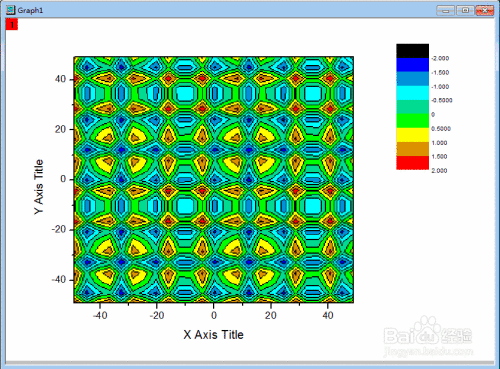Minimize the Graph1 window
Viewport: 500px width, 369px height.
446,11
